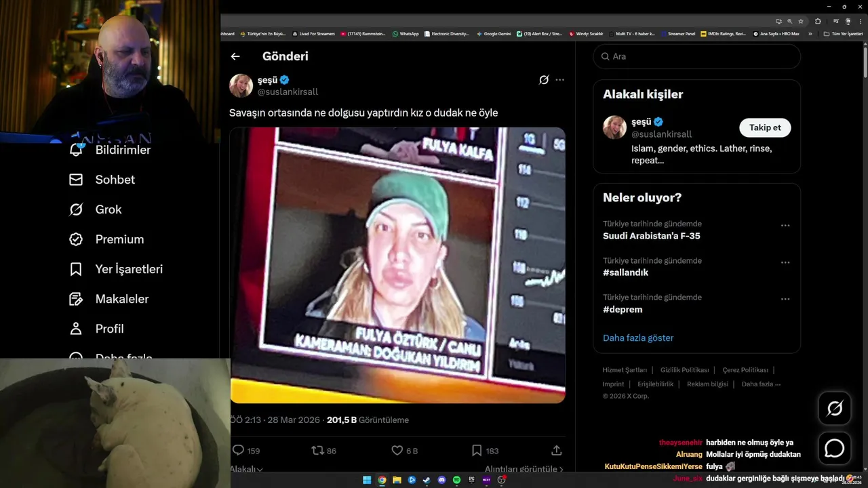Open more options for Suudi Arabistan'a F-35 trend
868x488 pixels.
(x=785, y=226)
